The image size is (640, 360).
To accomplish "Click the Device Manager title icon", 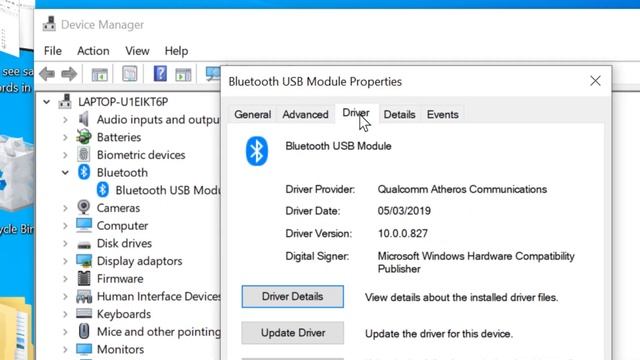I will tap(49, 24).
